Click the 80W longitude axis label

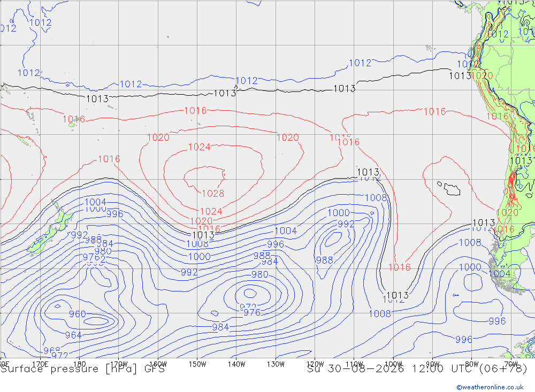[x=472, y=364]
